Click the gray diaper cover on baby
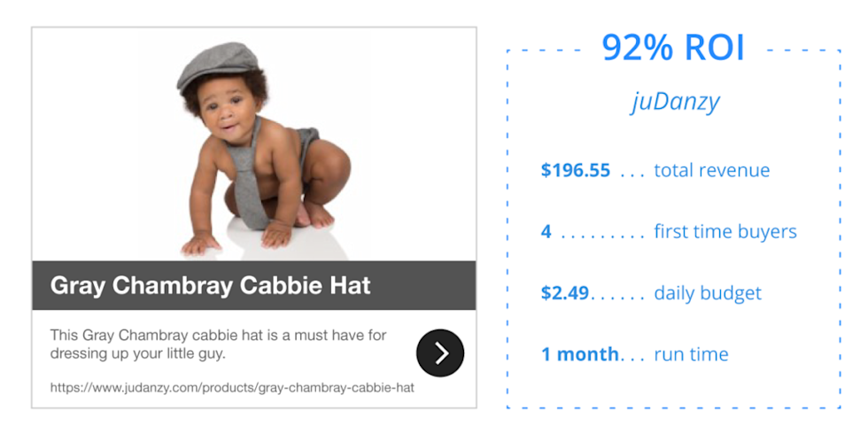 (306, 146)
